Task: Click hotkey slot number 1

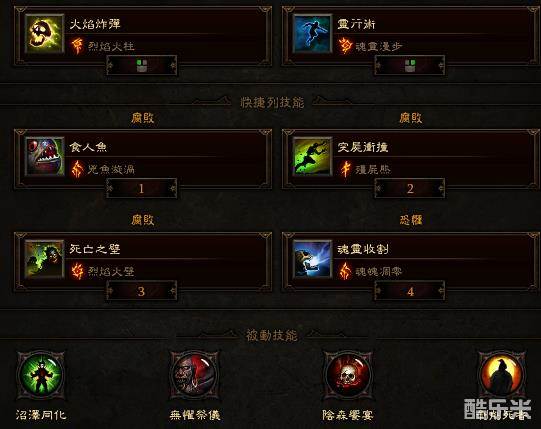Action: click(141, 188)
